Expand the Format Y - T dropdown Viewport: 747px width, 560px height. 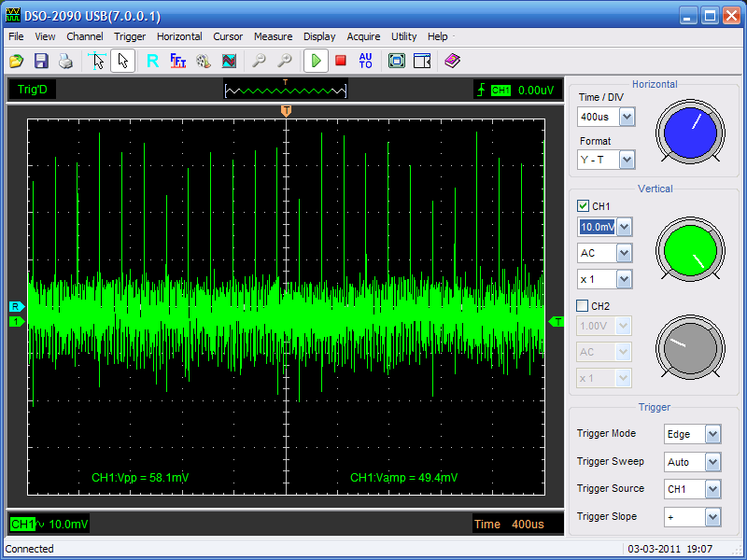click(627, 160)
